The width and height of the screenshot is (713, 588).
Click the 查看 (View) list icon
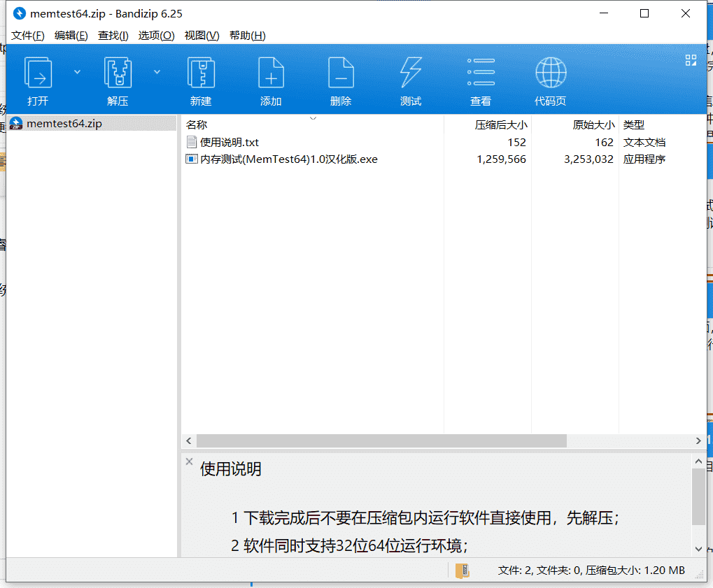click(x=481, y=72)
